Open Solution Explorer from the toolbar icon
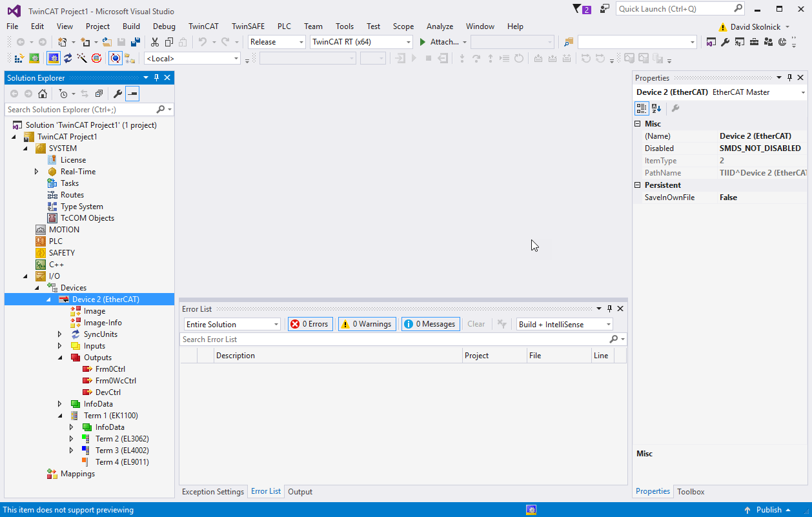This screenshot has height=517, width=812. (711, 42)
